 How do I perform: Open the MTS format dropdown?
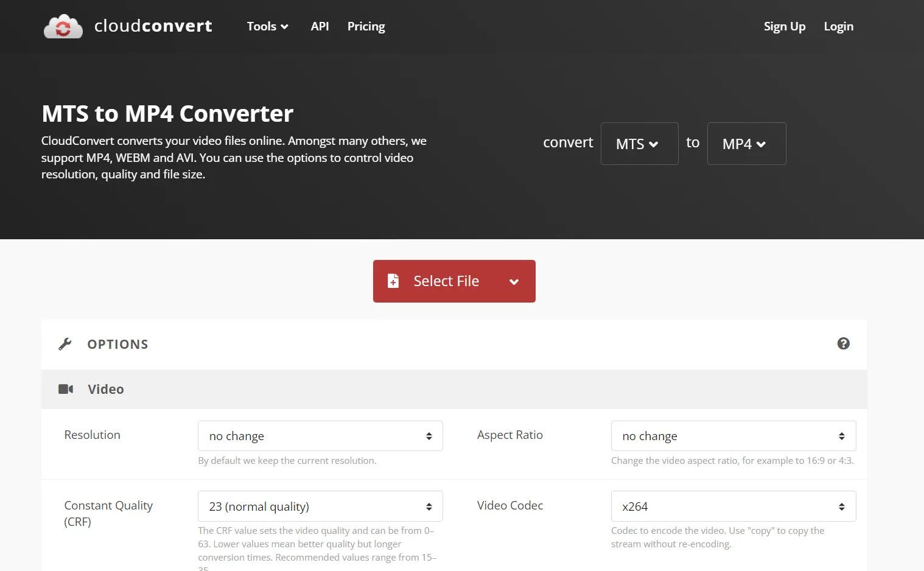pos(639,144)
